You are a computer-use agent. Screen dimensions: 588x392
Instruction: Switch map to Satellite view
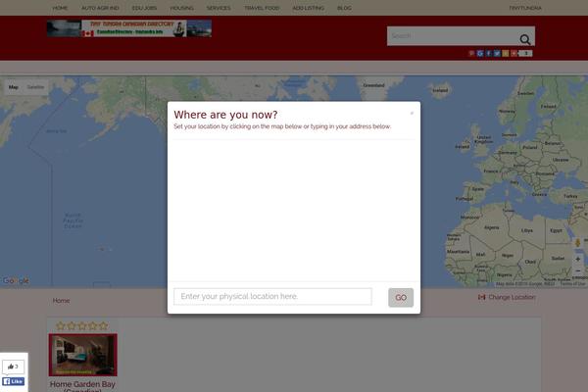click(x=35, y=87)
